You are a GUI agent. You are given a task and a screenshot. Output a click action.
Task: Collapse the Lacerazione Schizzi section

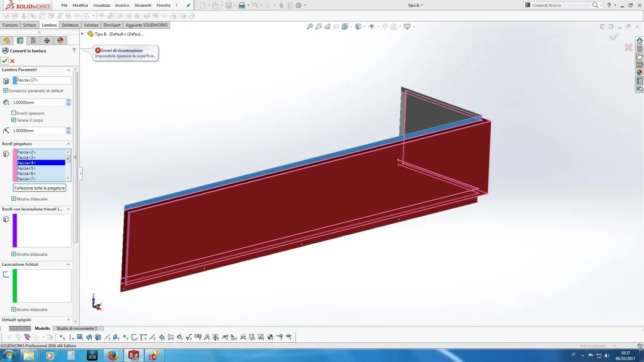(68, 264)
